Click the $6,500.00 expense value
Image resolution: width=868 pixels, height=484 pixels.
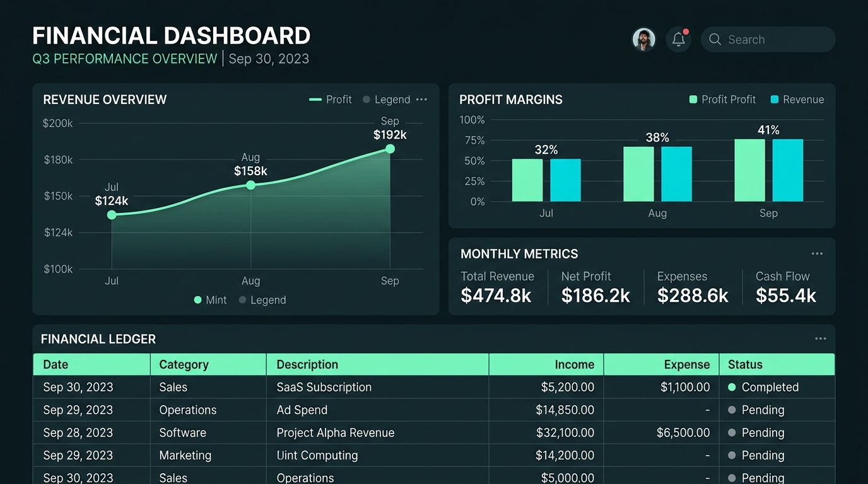pos(683,433)
